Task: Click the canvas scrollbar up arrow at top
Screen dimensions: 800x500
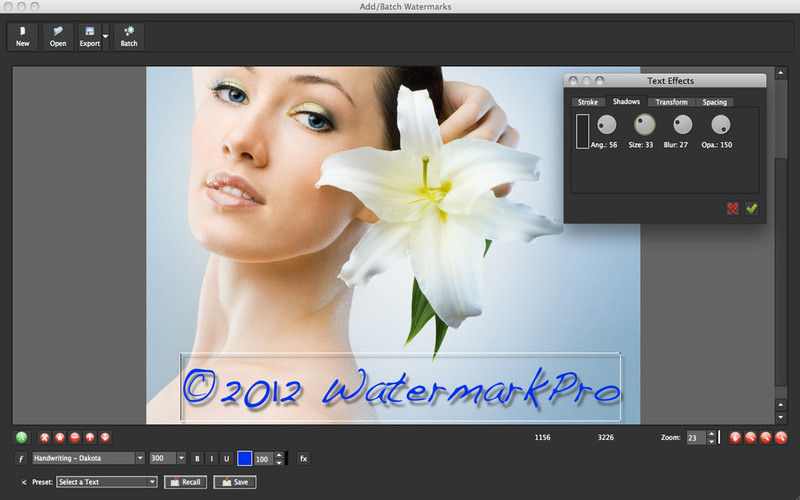Action: (781, 73)
